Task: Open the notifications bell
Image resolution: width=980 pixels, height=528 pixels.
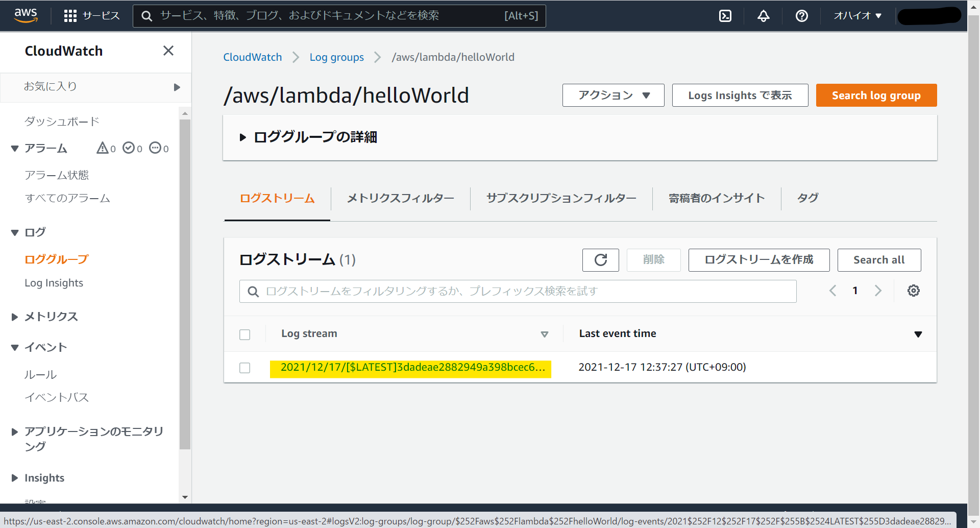Action: 764,16
